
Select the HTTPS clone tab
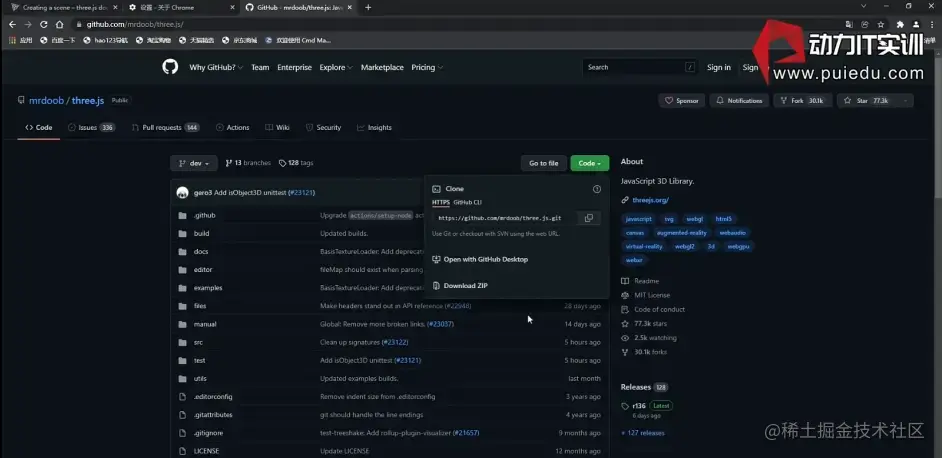[x=441, y=203]
